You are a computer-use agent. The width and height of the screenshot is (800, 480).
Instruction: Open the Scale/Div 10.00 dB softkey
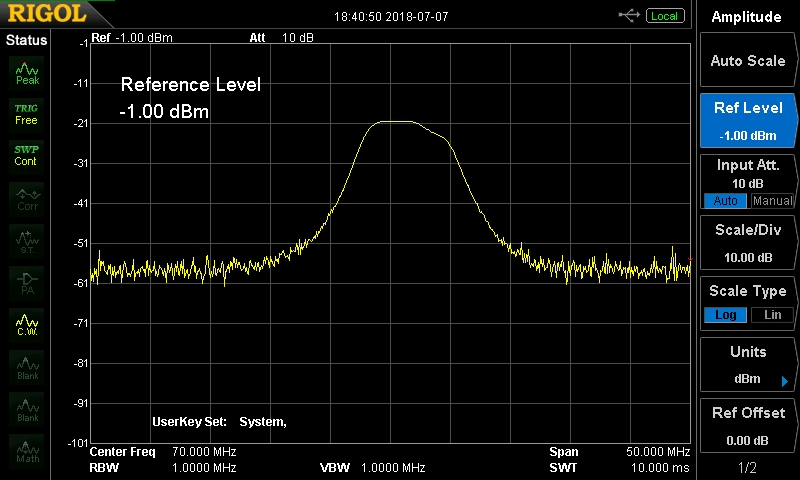pyautogui.click(x=747, y=243)
